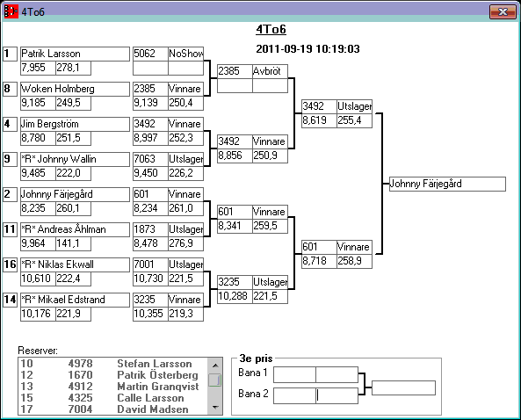The height and width of the screenshot is (420, 521).
Task: Choose Martin Granqvist from the reserves
Action: point(113,387)
